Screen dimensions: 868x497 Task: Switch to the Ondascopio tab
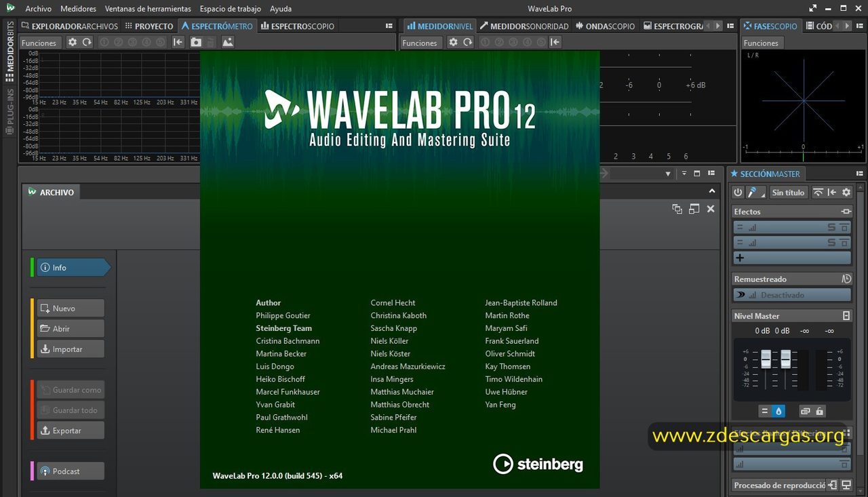pyautogui.click(x=606, y=26)
